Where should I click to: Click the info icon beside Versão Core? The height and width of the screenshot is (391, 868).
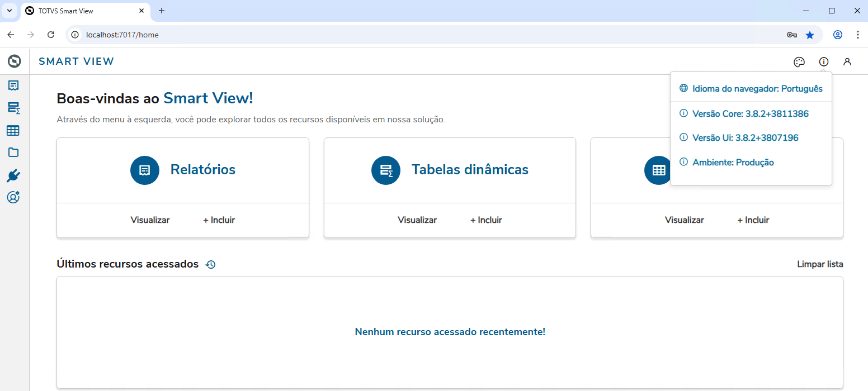683,113
